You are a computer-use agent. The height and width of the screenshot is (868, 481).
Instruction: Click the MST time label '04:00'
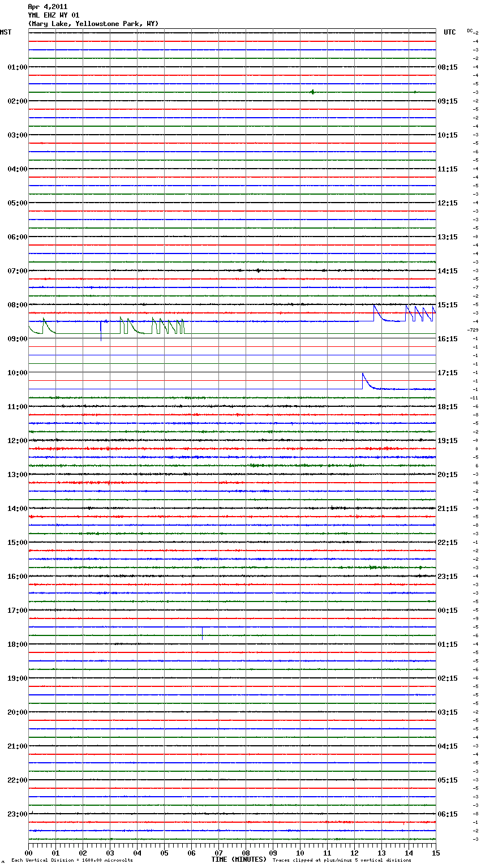17,169
